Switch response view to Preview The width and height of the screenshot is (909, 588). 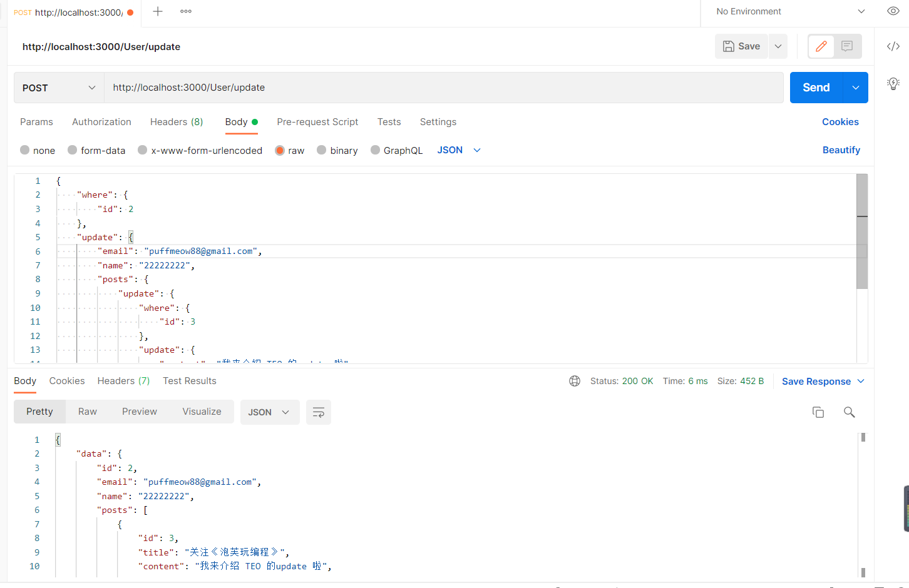click(x=140, y=412)
